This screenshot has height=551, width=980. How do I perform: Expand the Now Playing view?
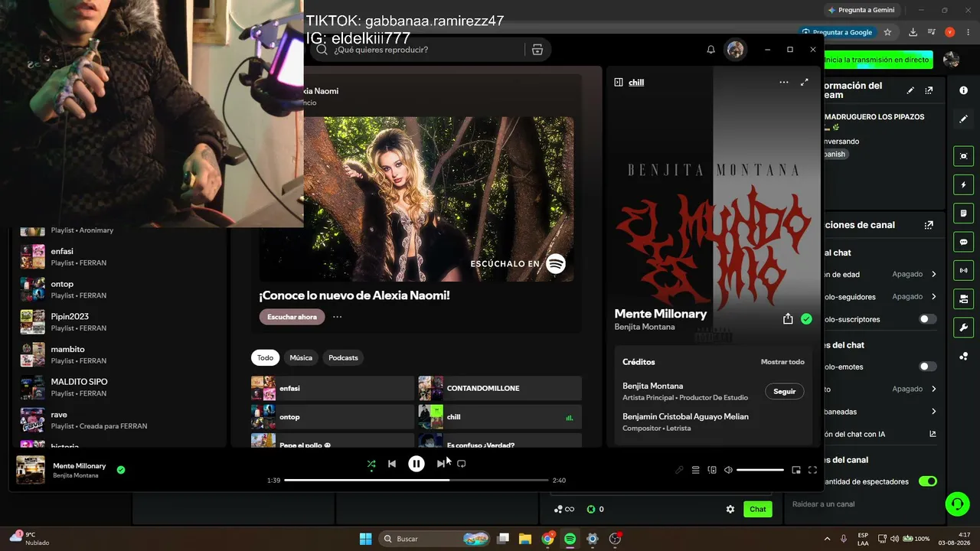point(804,82)
